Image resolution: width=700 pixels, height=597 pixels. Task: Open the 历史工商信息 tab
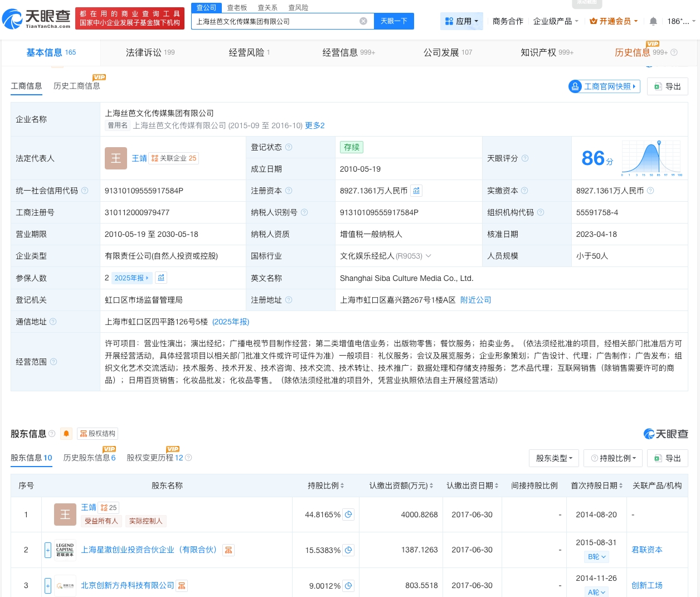[x=77, y=86]
